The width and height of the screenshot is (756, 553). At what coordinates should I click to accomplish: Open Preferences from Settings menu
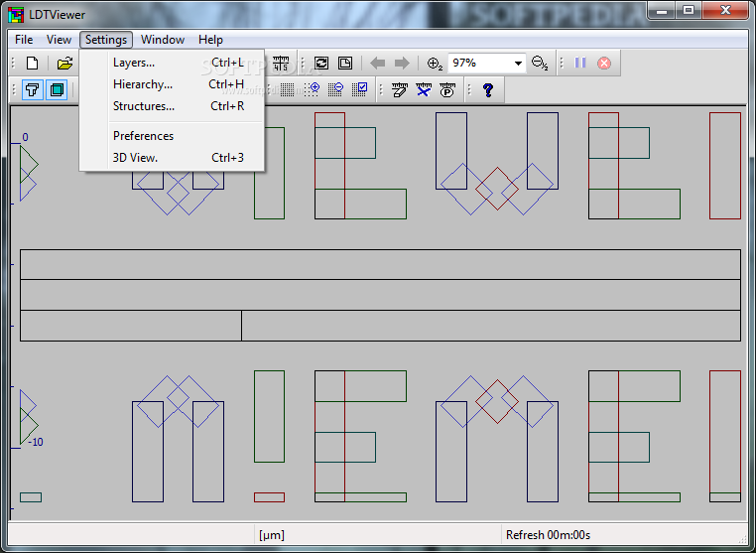click(x=172, y=136)
